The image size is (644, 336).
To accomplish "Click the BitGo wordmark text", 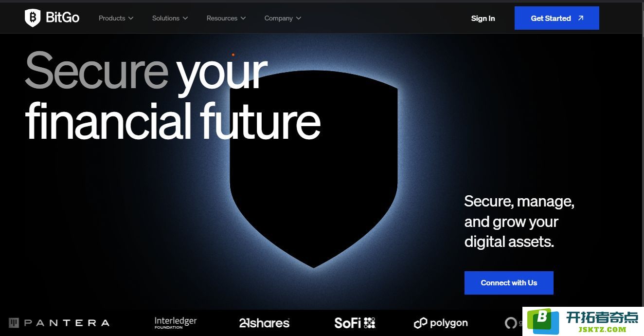I will pyautogui.click(x=62, y=18).
